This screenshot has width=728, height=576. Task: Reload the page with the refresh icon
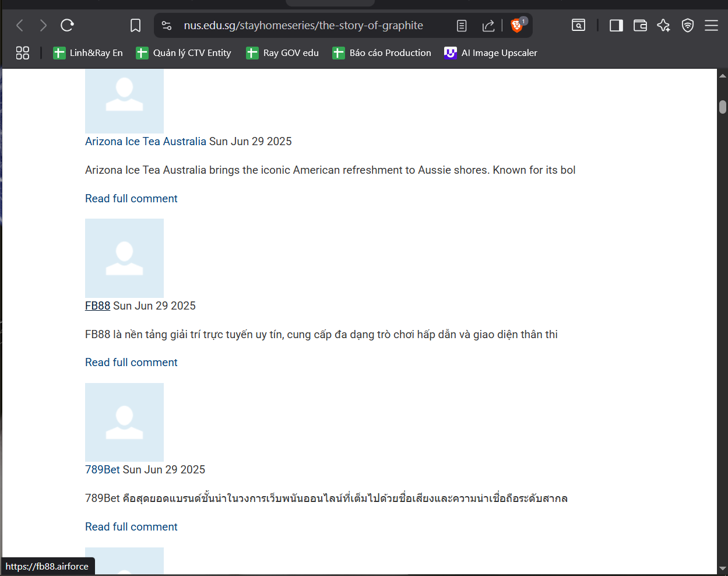(x=67, y=25)
